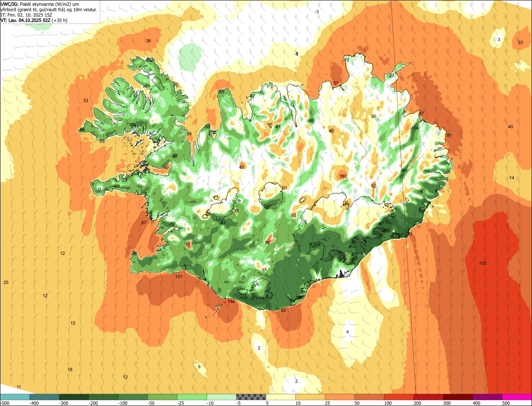The height and width of the screenshot is (406, 532).
Task: Click the value 104 in the east
Action: point(415,128)
